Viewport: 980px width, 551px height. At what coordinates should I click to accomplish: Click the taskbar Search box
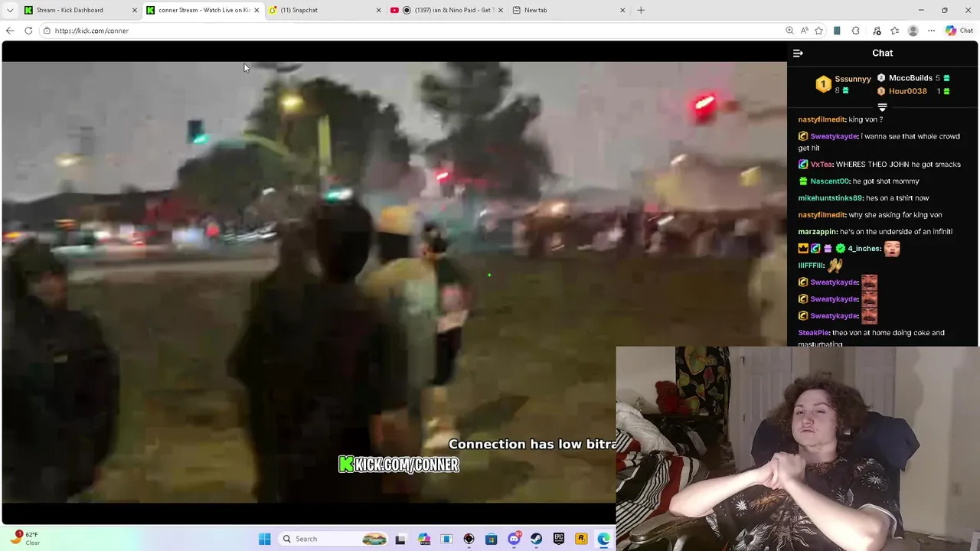pos(334,539)
